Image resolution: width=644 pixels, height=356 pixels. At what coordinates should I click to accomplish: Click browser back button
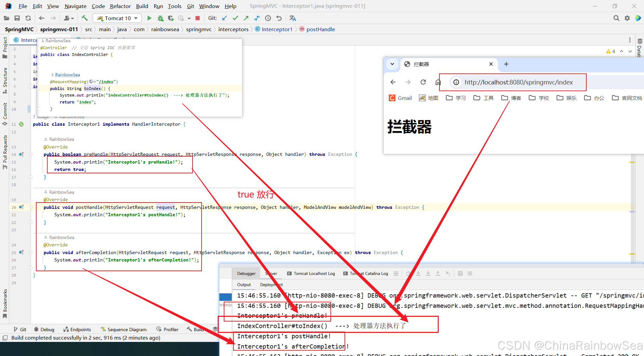tap(393, 82)
